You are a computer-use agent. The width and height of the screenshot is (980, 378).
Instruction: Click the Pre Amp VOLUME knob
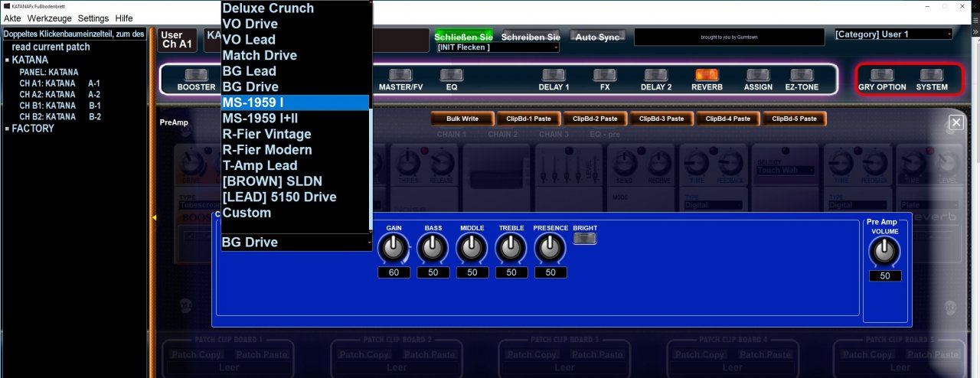(884, 252)
